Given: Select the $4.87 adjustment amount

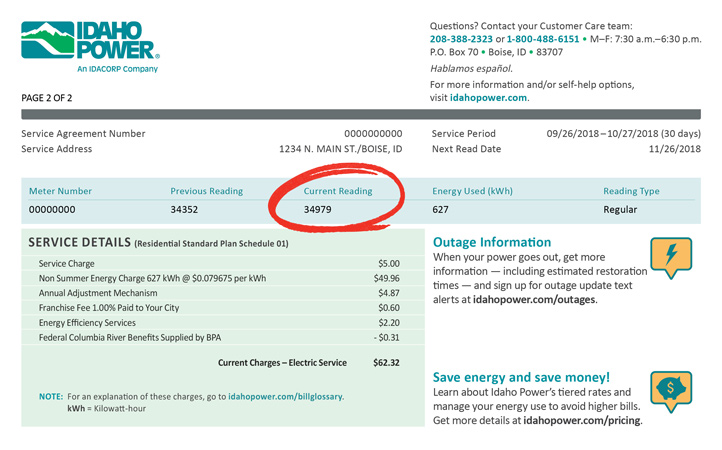Looking at the screenshot, I should [389, 293].
